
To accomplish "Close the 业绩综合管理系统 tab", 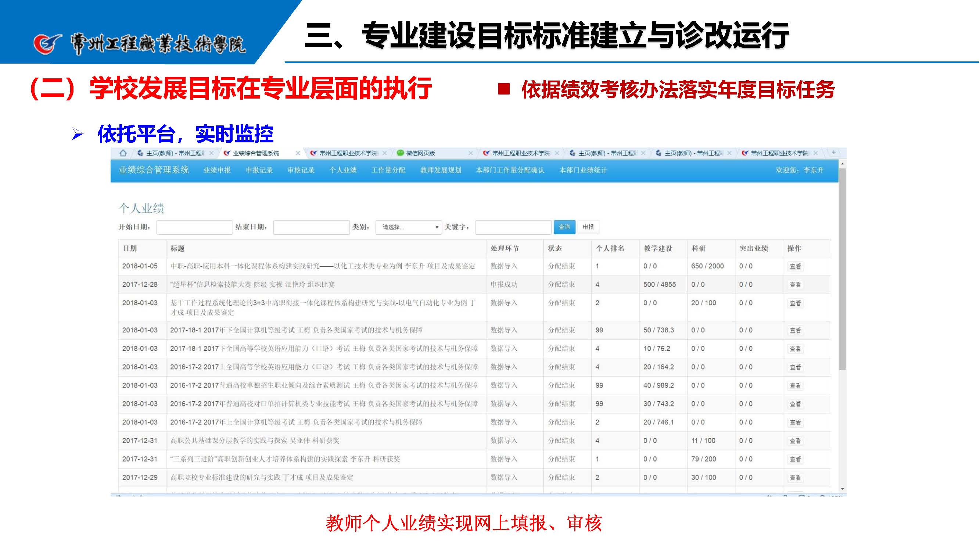I will point(298,153).
